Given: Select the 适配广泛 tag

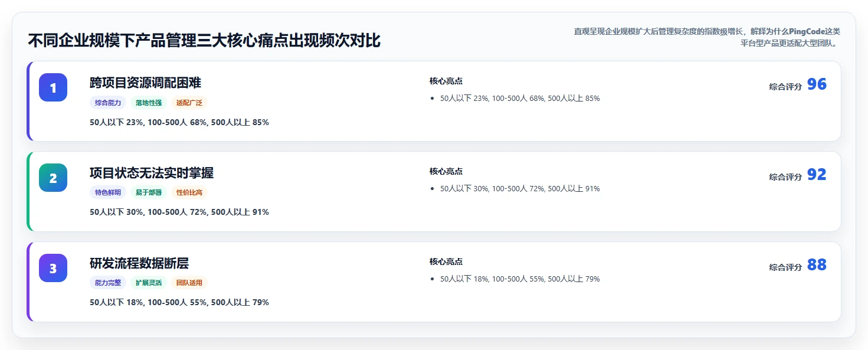Looking at the screenshot, I should click(189, 103).
